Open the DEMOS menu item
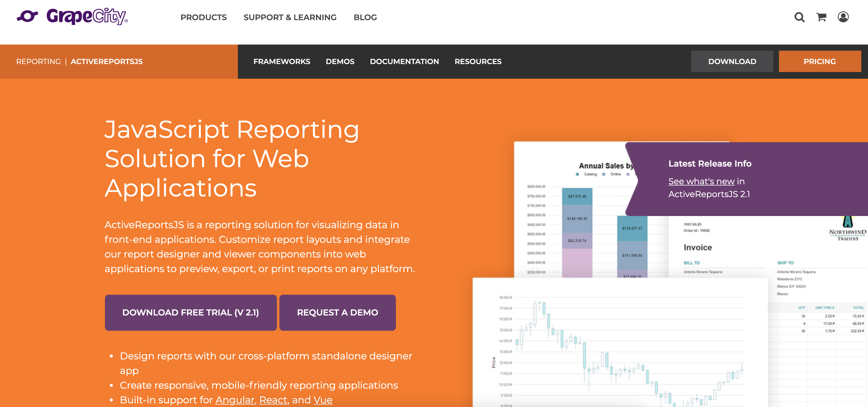This screenshot has width=868, height=407. (x=340, y=61)
